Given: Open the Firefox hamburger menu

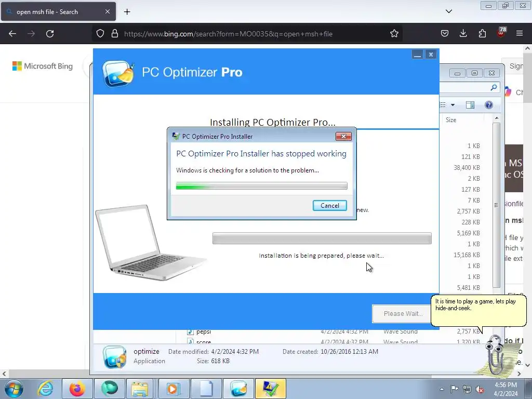Looking at the screenshot, I should click(x=520, y=33).
